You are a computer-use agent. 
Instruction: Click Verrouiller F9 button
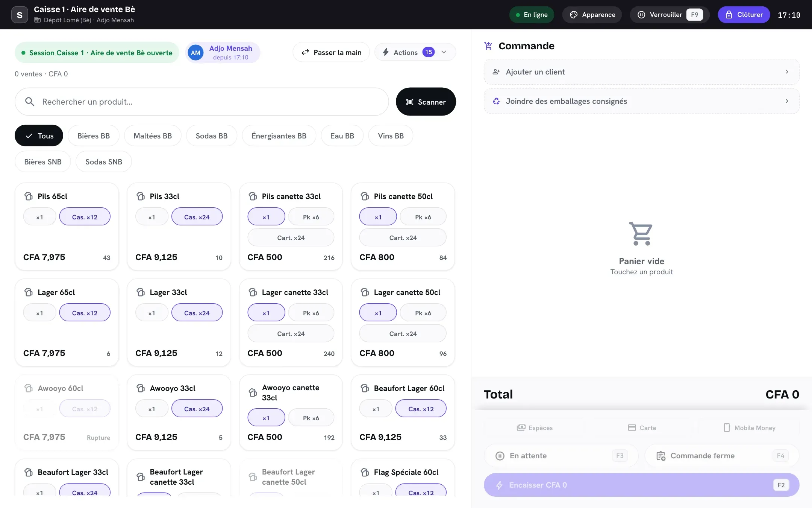coord(670,15)
